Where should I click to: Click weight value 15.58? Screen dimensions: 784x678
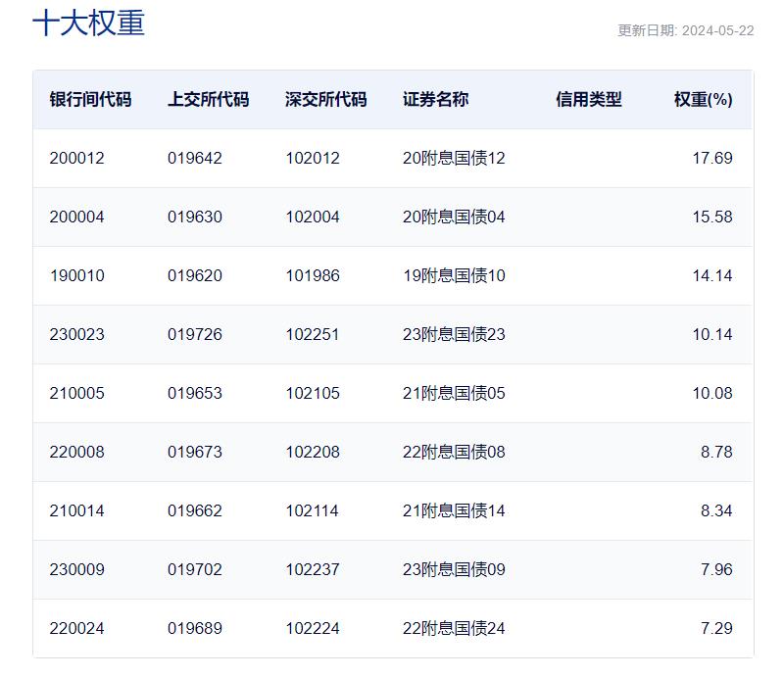click(712, 217)
